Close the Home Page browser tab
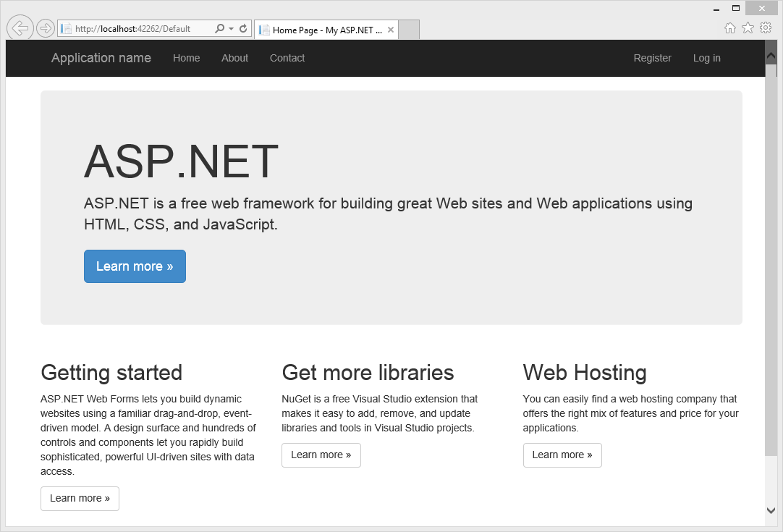This screenshot has width=783, height=532. [x=391, y=30]
